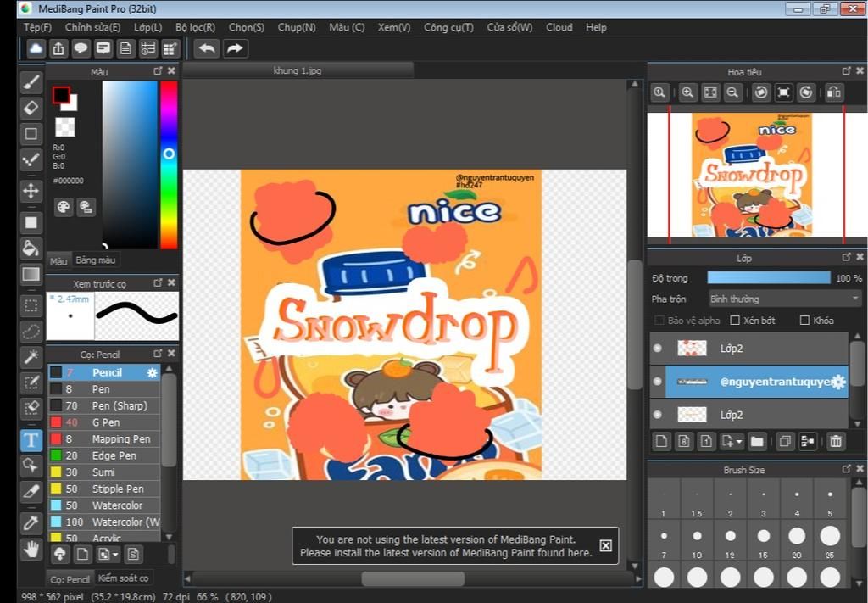
Task: Select the Move tool
Action: point(31,191)
